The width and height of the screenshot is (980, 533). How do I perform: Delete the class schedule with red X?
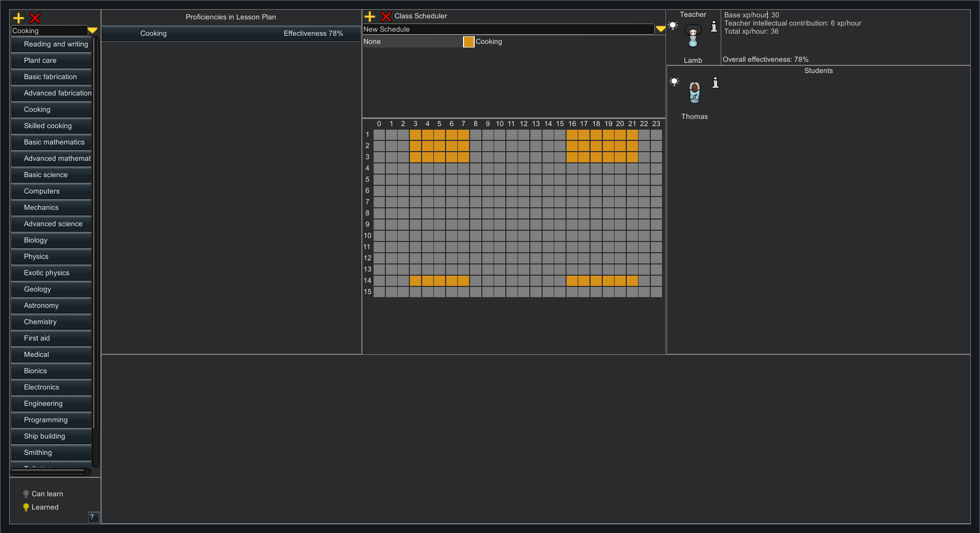tap(386, 17)
